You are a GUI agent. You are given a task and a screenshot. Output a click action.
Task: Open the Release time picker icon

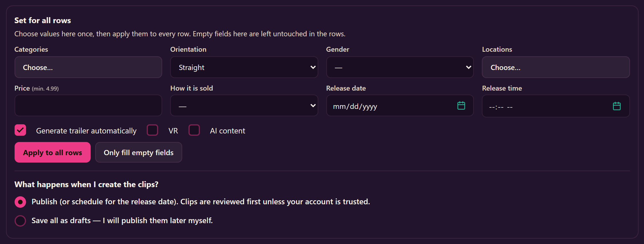click(x=617, y=106)
